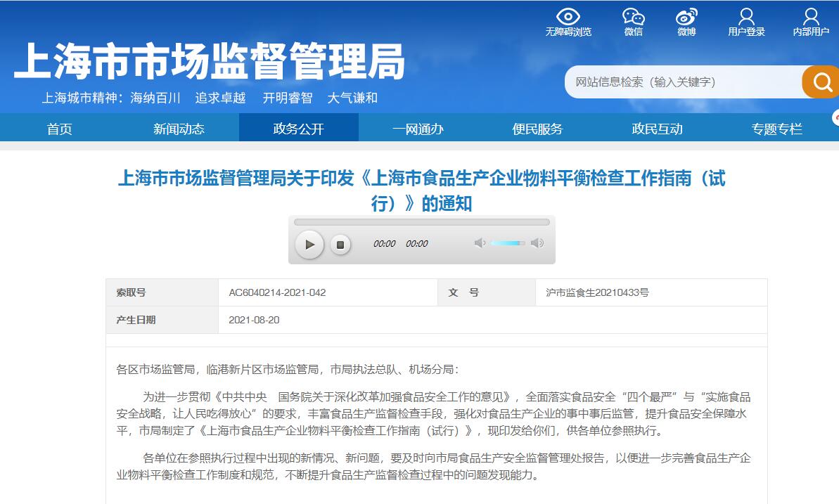Click the 产生日期 label cell
This screenshot has width=839, height=504.
coord(162,320)
